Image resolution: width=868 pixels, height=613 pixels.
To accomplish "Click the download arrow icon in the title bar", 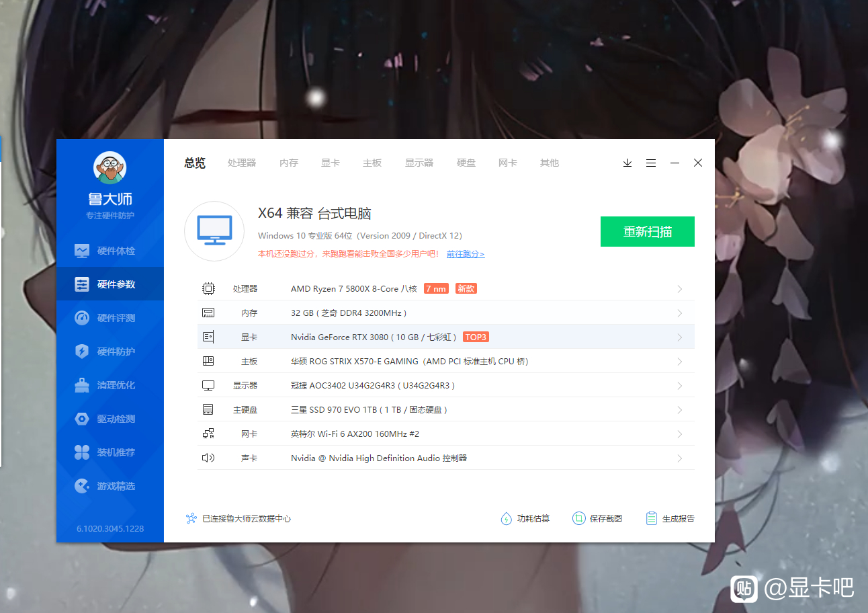I will [627, 163].
